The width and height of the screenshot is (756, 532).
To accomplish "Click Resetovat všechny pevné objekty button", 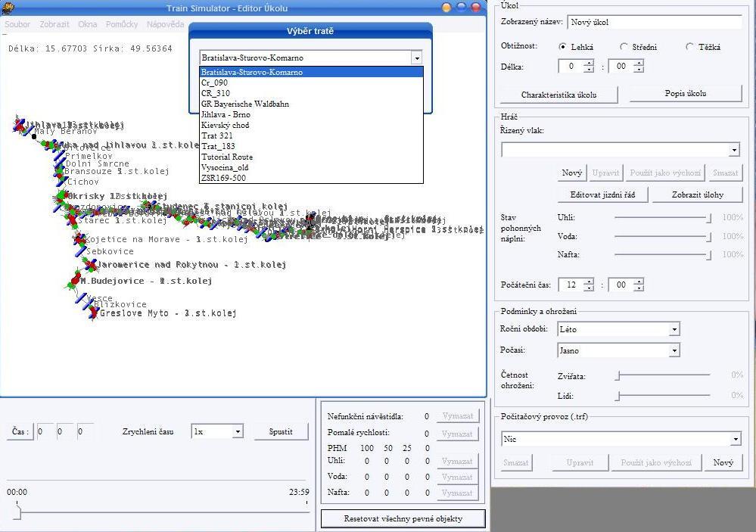I will click(403, 518).
